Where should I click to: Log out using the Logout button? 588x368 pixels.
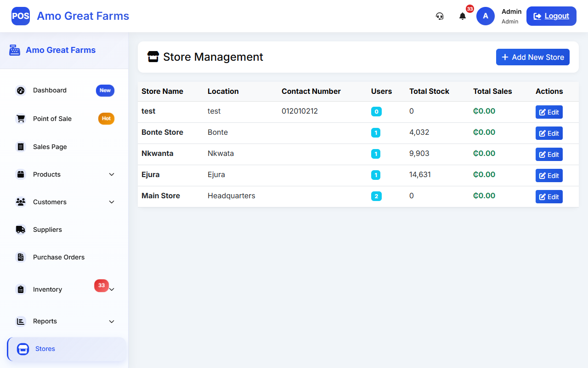click(551, 16)
